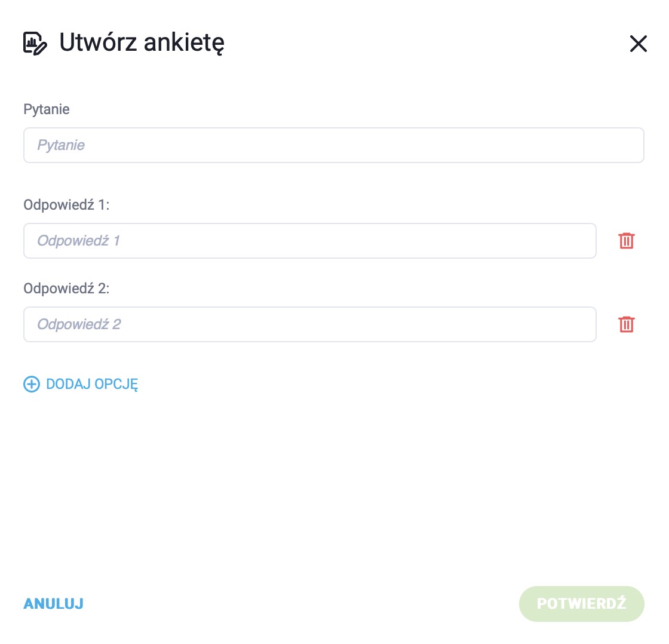The height and width of the screenshot is (644, 669).
Task: Cancel survey creation with ANULUJ
Action: click(53, 603)
